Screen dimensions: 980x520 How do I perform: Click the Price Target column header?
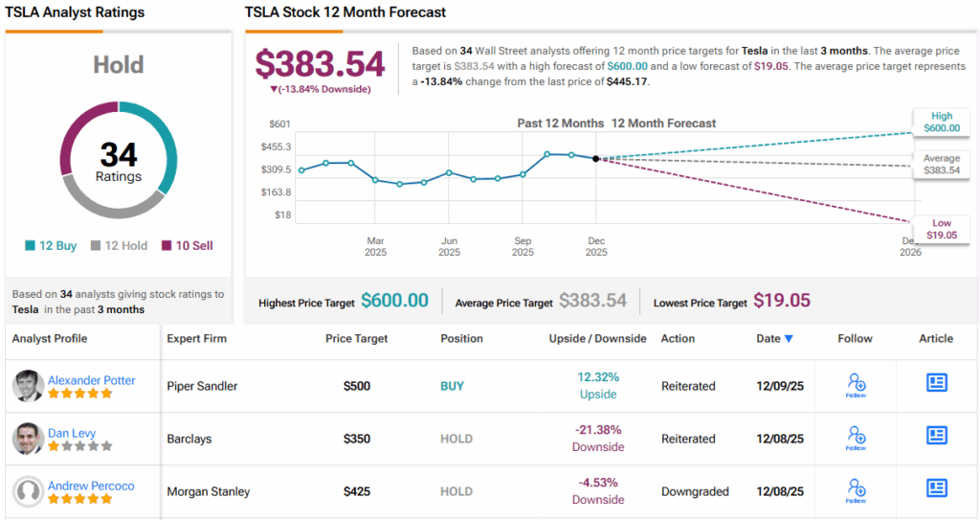(x=357, y=338)
